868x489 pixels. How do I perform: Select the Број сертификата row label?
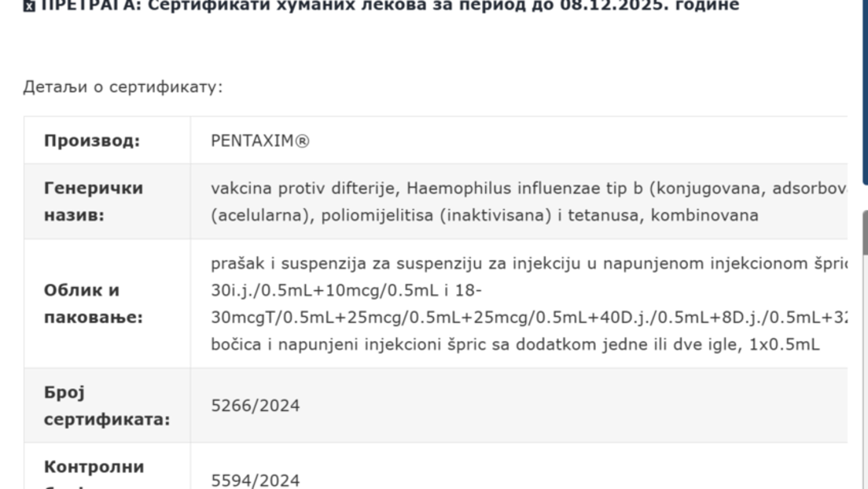[x=106, y=406]
